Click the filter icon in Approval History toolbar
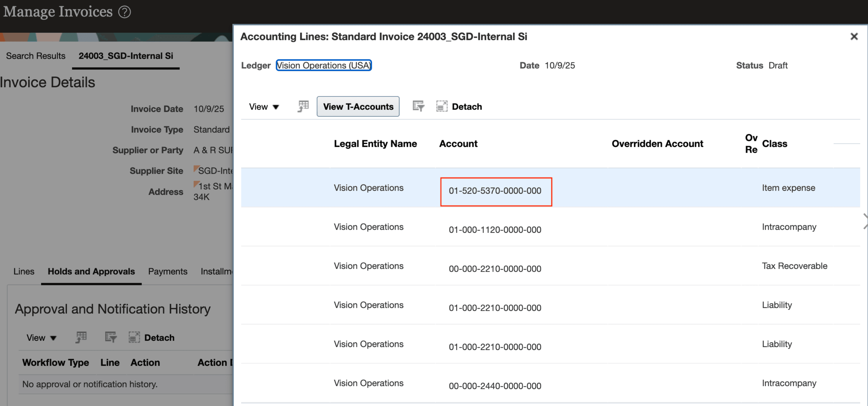 click(110, 337)
